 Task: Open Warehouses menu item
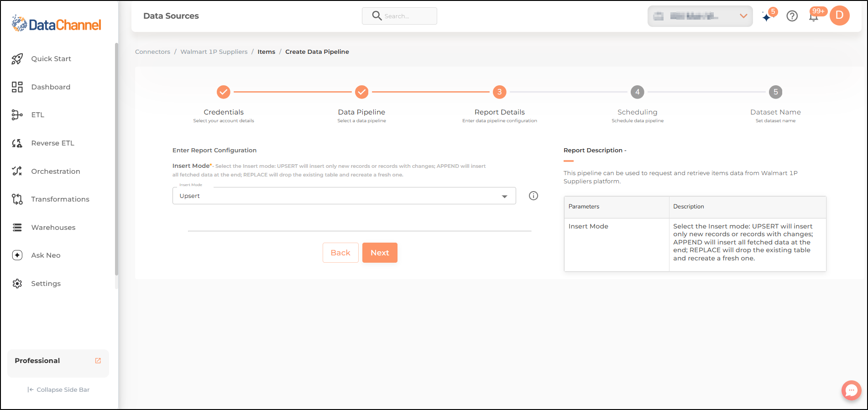[53, 228]
